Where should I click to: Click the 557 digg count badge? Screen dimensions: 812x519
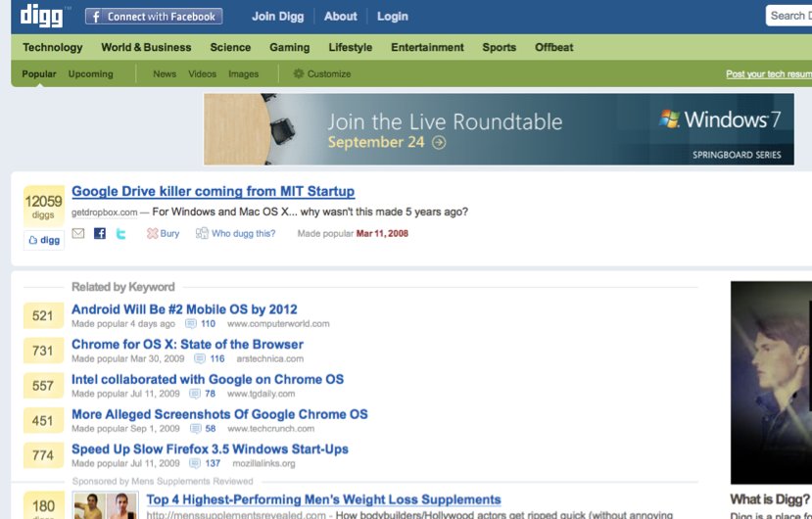(x=43, y=386)
